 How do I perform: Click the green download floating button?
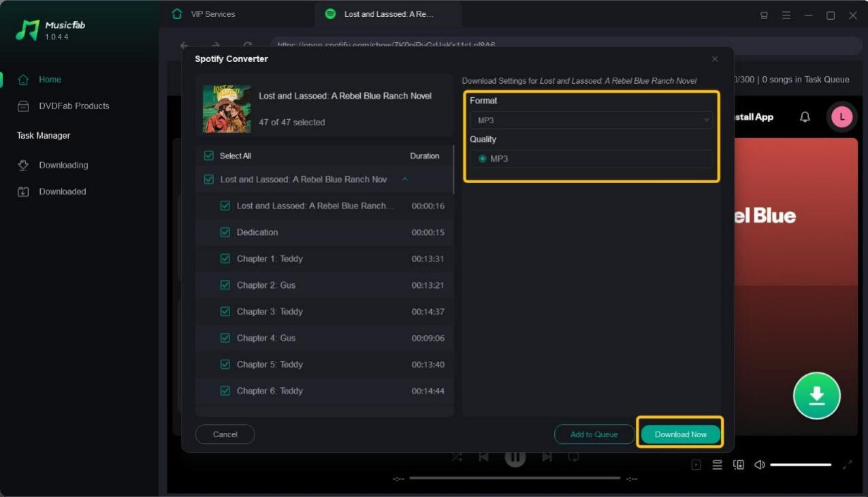(x=817, y=396)
